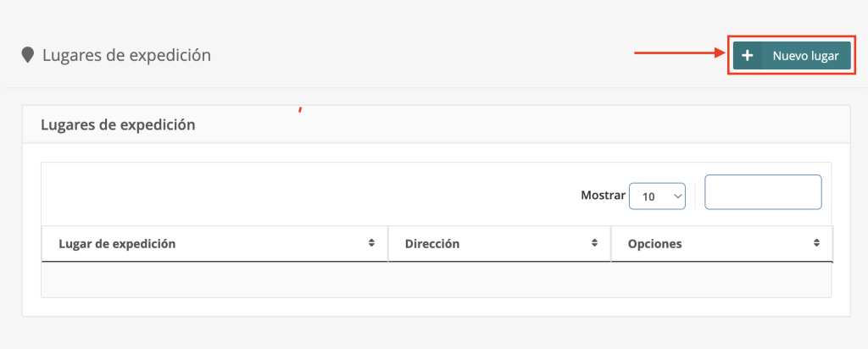Click the empty gray table row
The width and height of the screenshot is (868, 349).
coord(436,280)
